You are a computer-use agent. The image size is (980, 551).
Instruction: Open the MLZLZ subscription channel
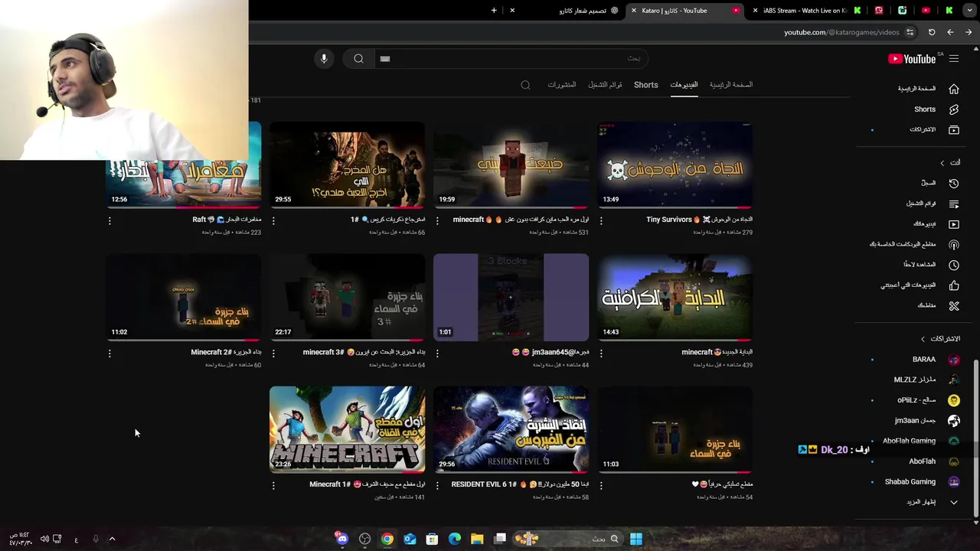point(915,380)
